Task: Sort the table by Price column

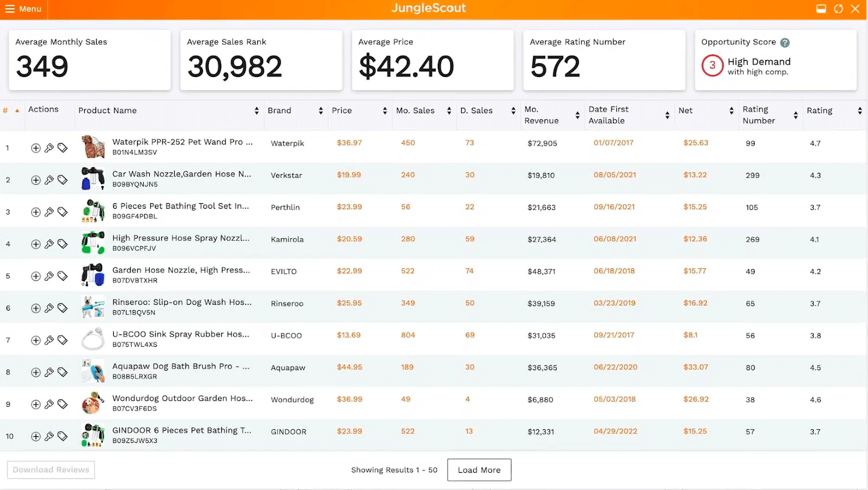Action: point(385,111)
